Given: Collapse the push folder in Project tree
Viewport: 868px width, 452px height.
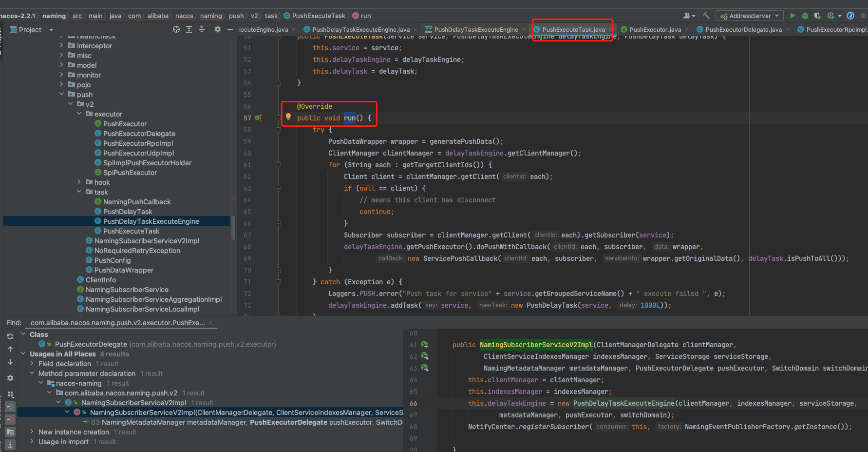Looking at the screenshot, I should [62, 94].
